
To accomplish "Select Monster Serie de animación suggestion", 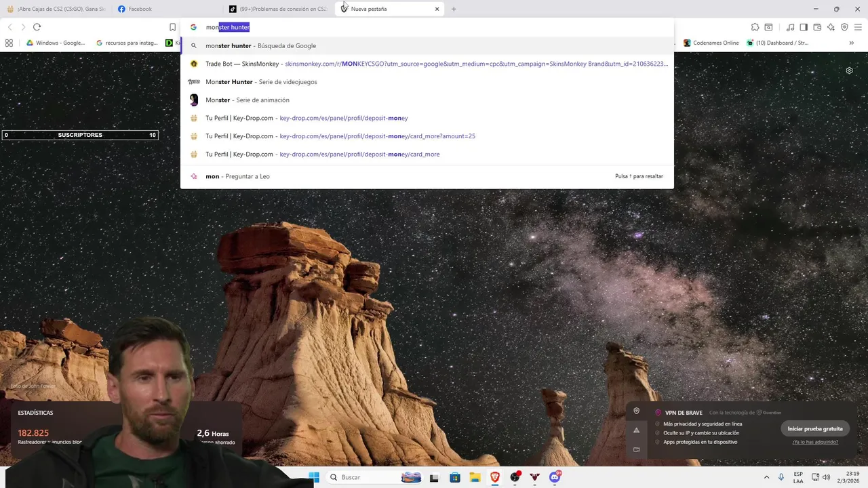I will (427, 100).
